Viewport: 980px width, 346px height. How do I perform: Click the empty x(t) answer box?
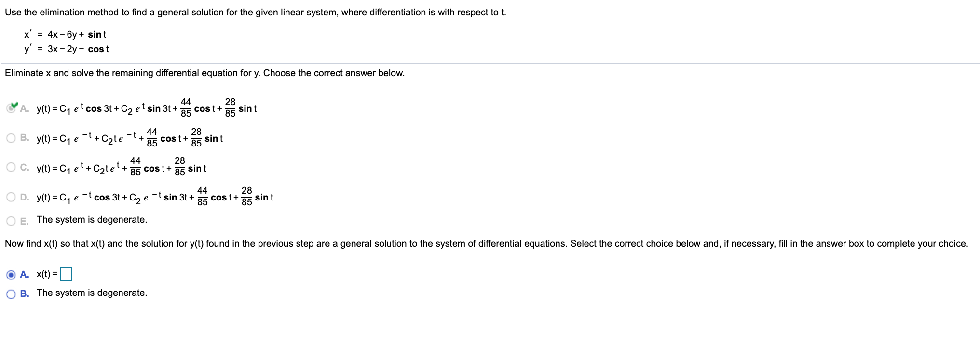pos(67,274)
